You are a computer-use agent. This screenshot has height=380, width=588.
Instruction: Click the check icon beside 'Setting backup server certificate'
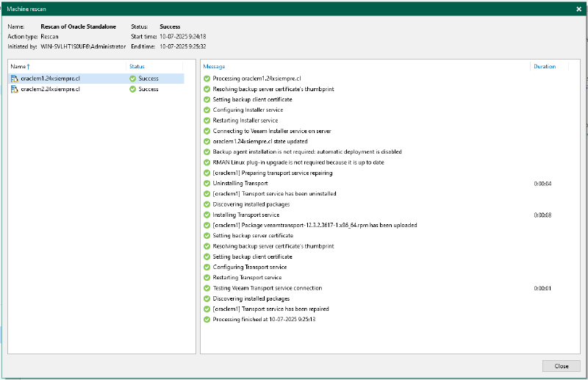207,236
